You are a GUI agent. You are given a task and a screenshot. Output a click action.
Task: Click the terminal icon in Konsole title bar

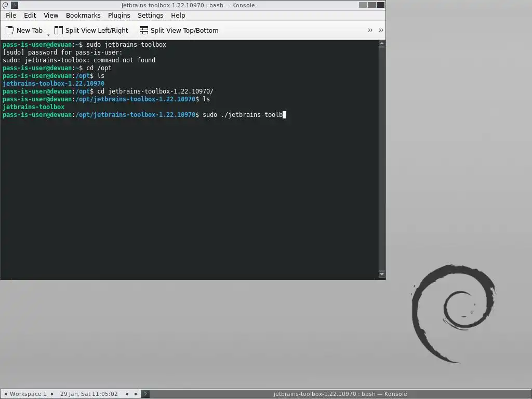(x=15, y=5)
